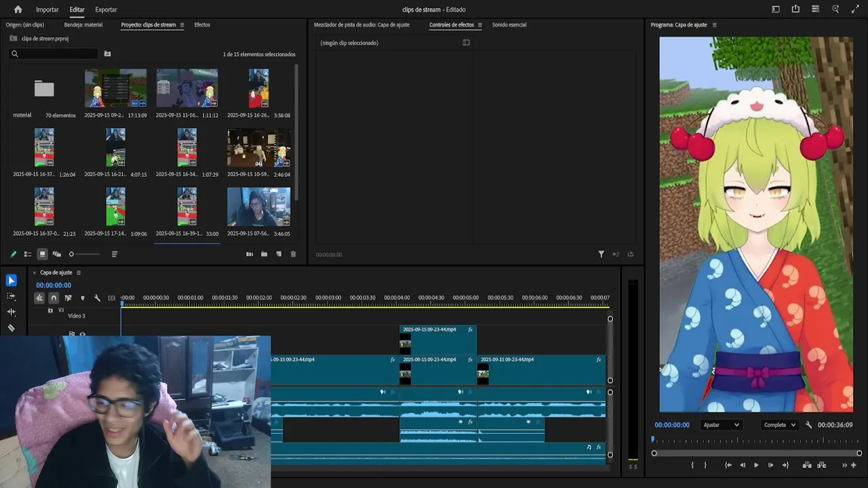Open the Efectos panel tab
This screenshot has width=868, height=488.
click(202, 25)
